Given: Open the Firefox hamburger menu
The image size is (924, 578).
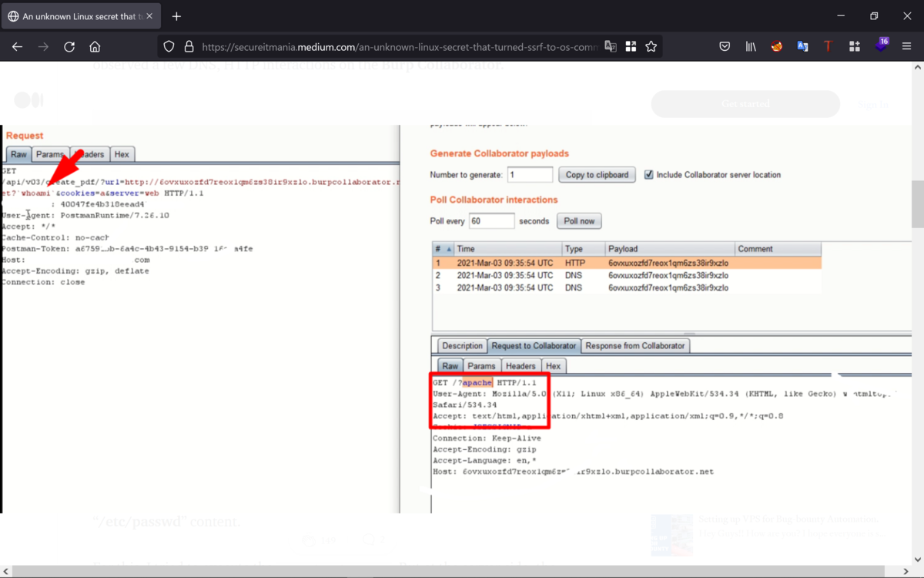Looking at the screenshot, I should [907, 47].
